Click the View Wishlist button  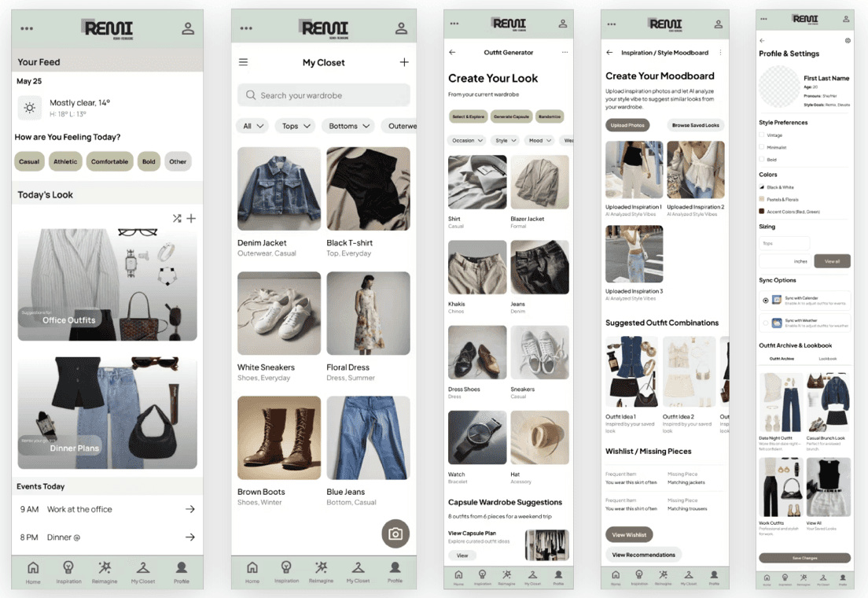click(629, 535)
